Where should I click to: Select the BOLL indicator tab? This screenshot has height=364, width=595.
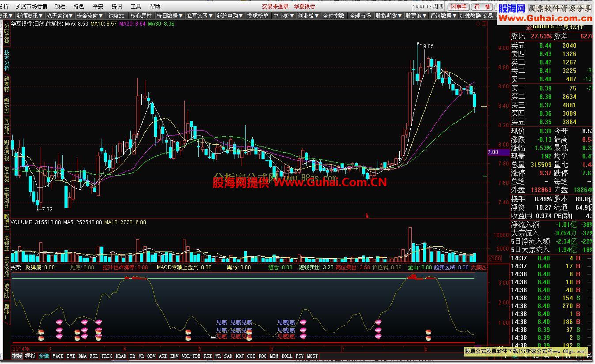(x=287, y=356)
